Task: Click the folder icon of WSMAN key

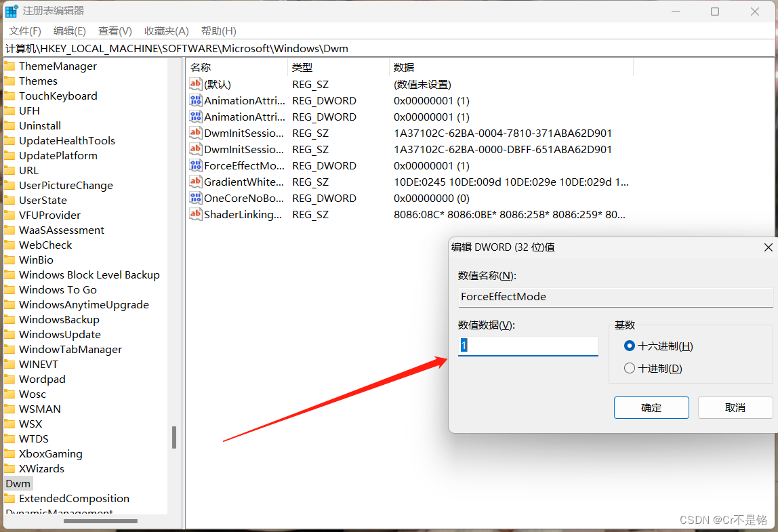Action: (9, 409)
